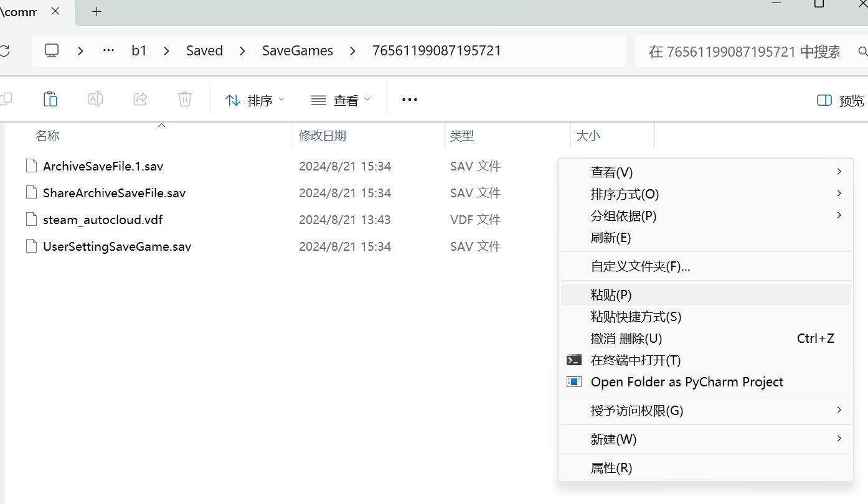Click the search box for this folder
This screenshot has width=868, height=504.
tap(744, 52)
